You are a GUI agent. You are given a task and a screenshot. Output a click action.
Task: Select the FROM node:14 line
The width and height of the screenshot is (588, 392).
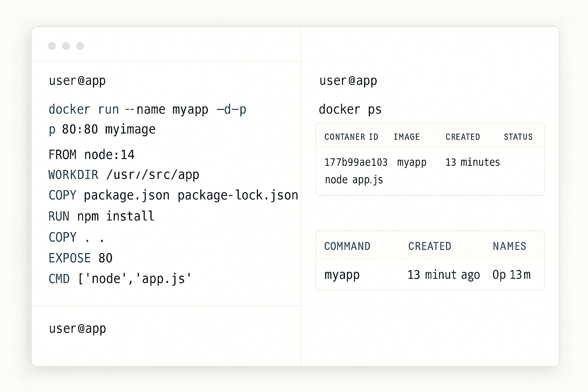click(x=91, y=155)
